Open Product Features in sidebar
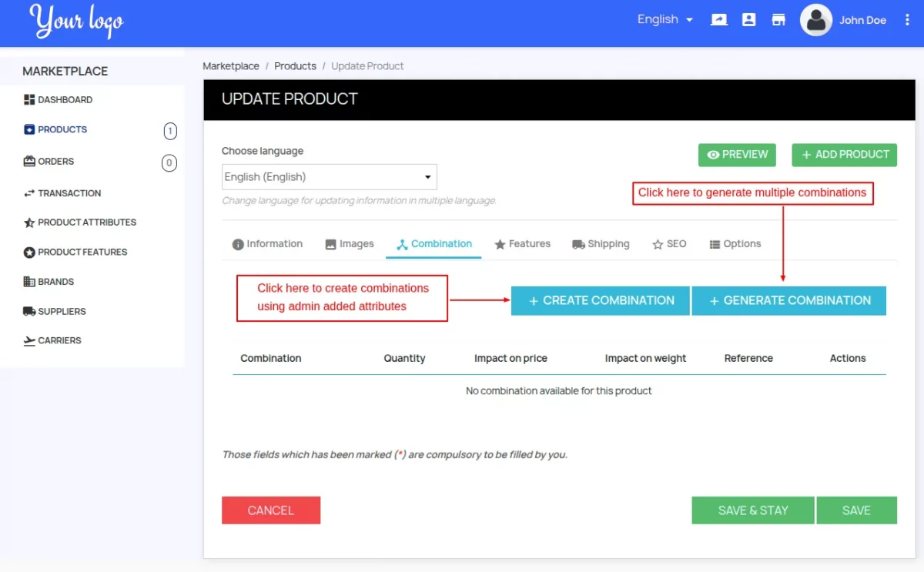Image resolution: width=924 pixels, height=572 pixels. pos(82,252)
